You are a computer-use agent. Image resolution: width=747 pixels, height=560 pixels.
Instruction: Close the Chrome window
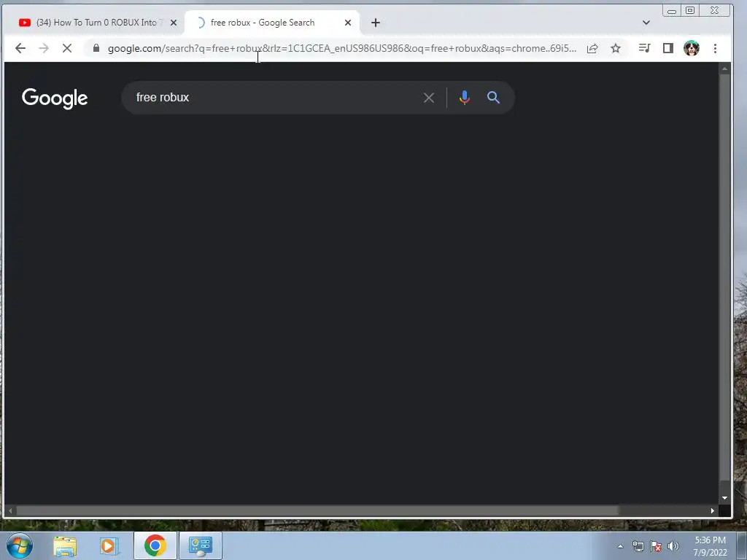(x=715, y=10)
